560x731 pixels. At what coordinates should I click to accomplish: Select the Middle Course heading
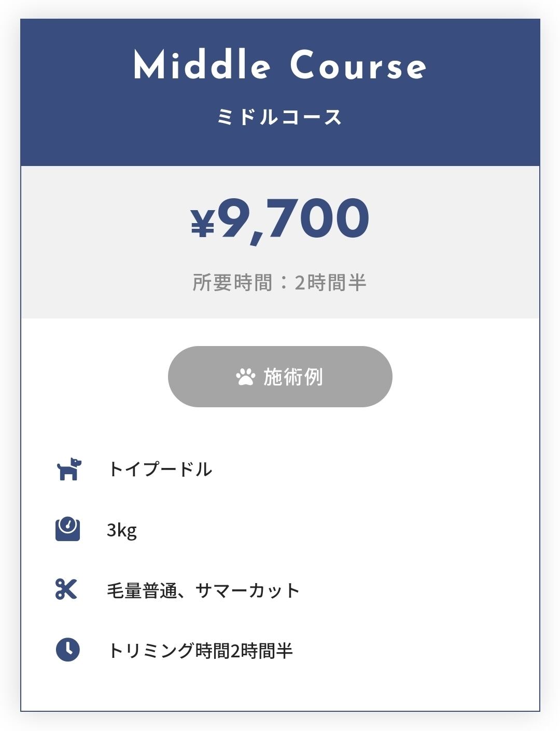tap(280, 65)
